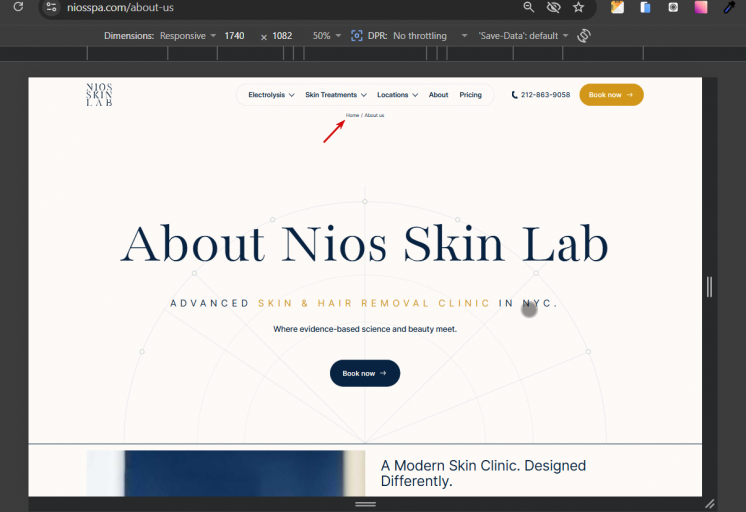Image resolution: width=746 pixels, height=512 pixels.
Task: Grab the corner viewport resize handle
Action: click(709, 503)
